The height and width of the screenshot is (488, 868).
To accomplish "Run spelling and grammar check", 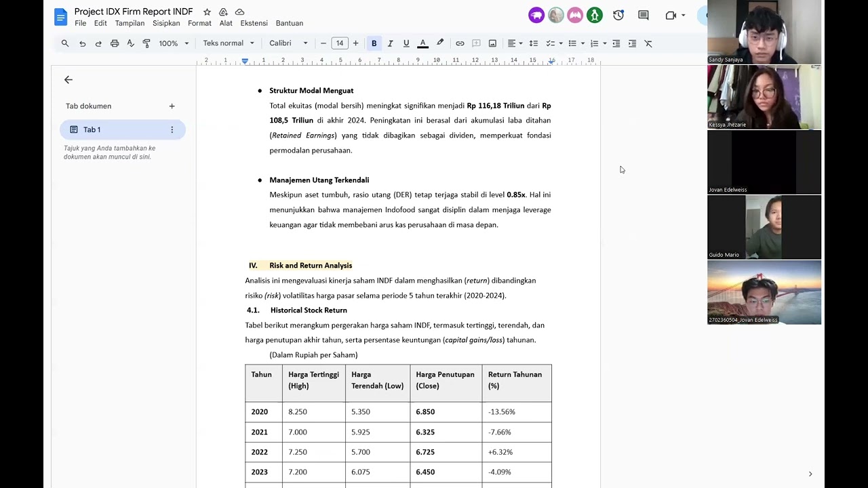I will [x=131, y=43].
